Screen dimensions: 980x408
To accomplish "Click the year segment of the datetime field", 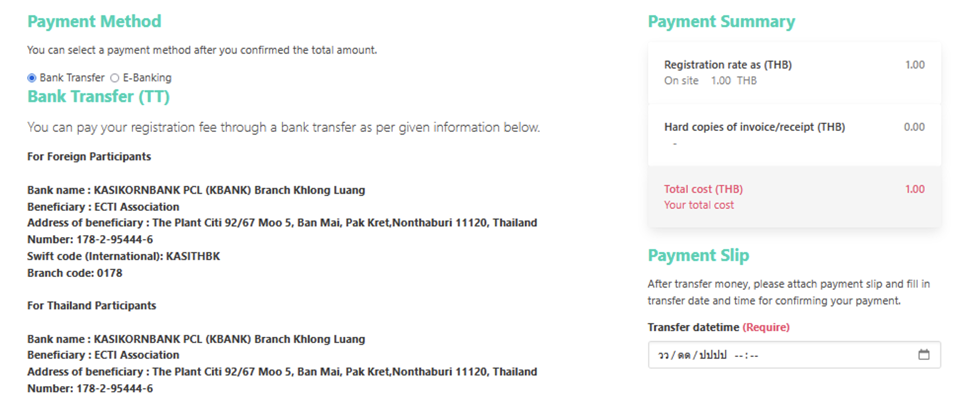I will 713,355.
